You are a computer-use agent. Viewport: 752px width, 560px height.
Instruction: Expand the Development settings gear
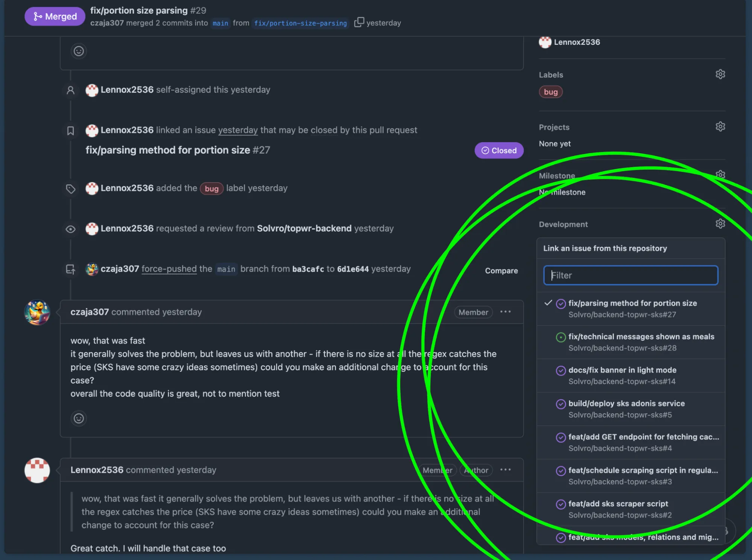point(720,224)
